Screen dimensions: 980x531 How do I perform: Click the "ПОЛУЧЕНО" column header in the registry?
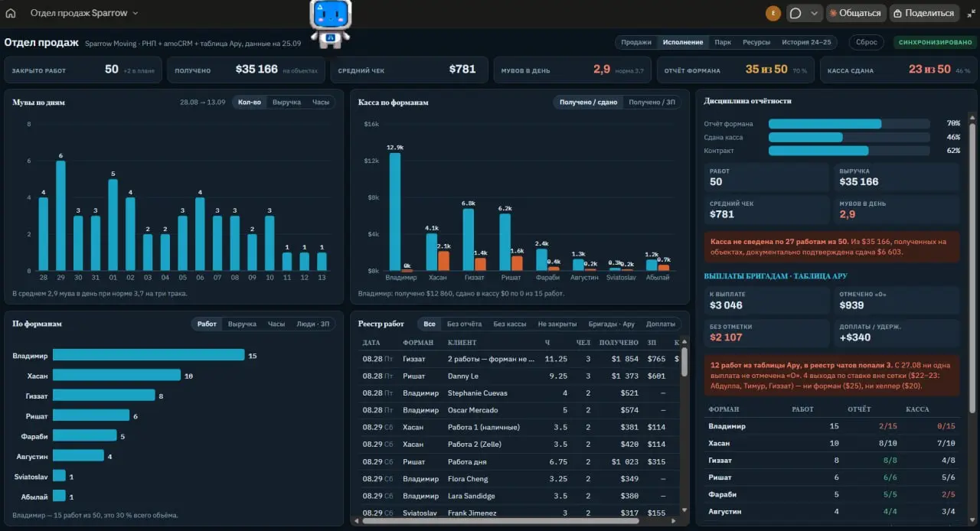click(619, 343)
